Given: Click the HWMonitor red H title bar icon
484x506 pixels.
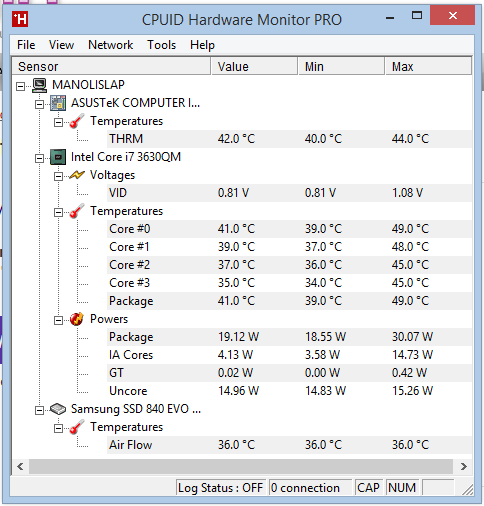Looking at the screenshot, I should [x=20, y=20].
